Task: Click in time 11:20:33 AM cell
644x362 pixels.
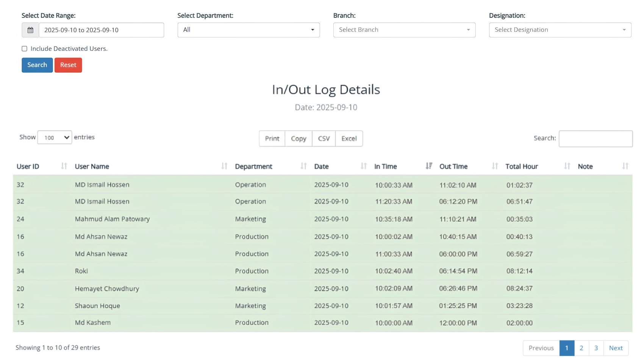Action: [394, 202]
